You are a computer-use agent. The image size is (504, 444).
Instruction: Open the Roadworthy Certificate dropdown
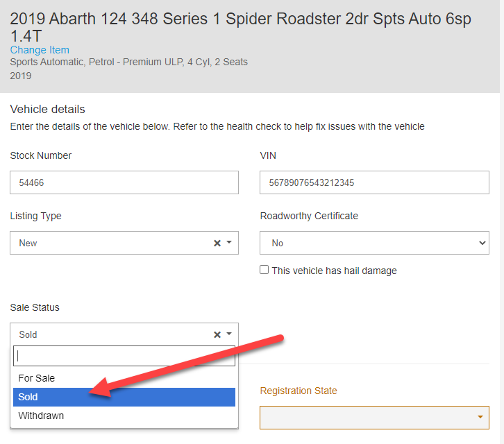(374, 244)
